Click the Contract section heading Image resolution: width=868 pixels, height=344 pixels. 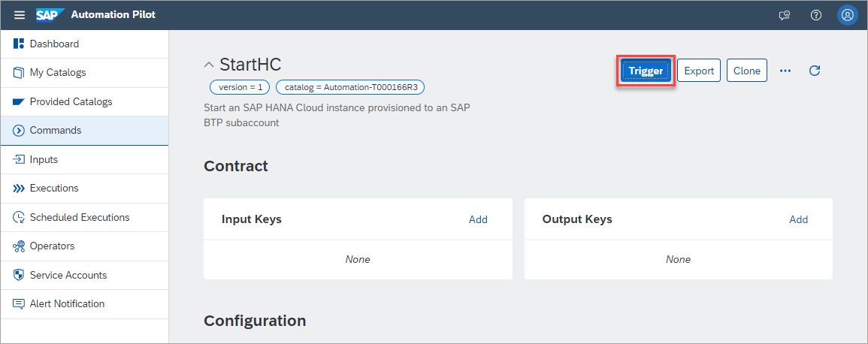(236, 166)
